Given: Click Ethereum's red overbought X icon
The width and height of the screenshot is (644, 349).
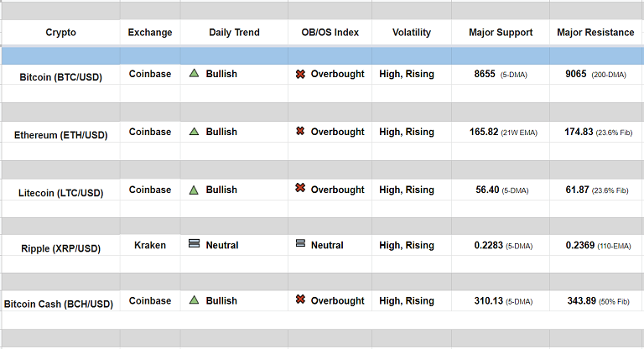Looking at the screenshot, I should point(300,132).
